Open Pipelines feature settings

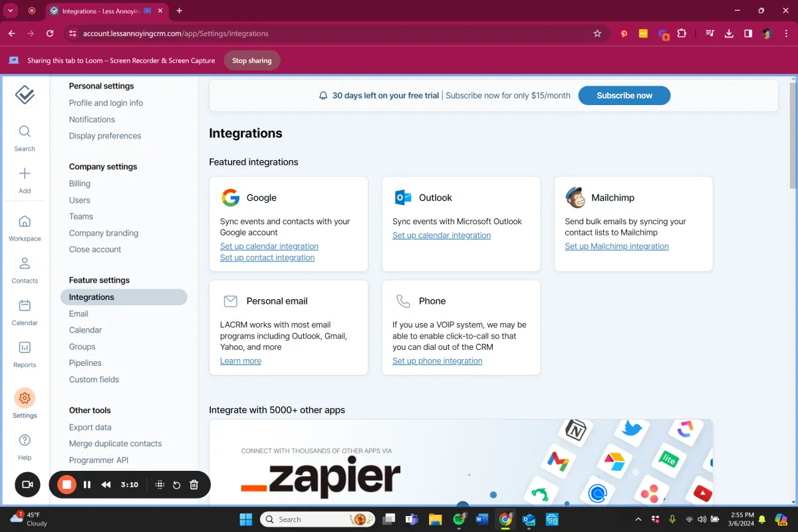pyautogui.click(x=85, y=363)
